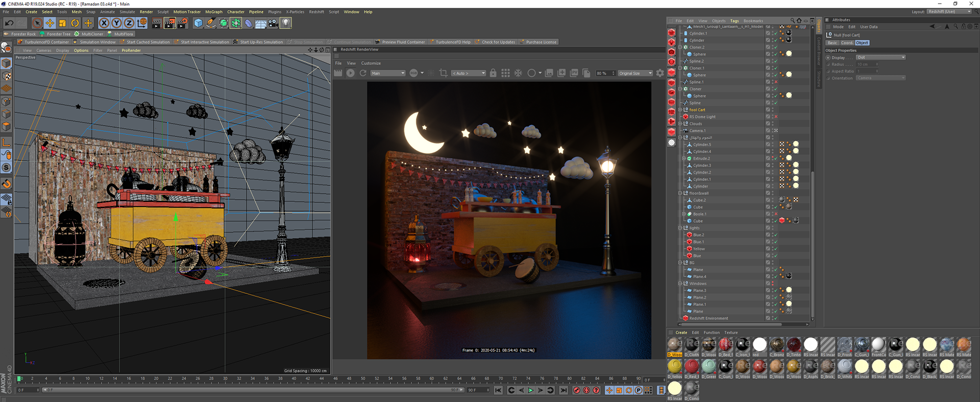Viewport: 980px width, 402px height.
Task: Open the Edit Render Settings icon
Action: pos(182,23)
